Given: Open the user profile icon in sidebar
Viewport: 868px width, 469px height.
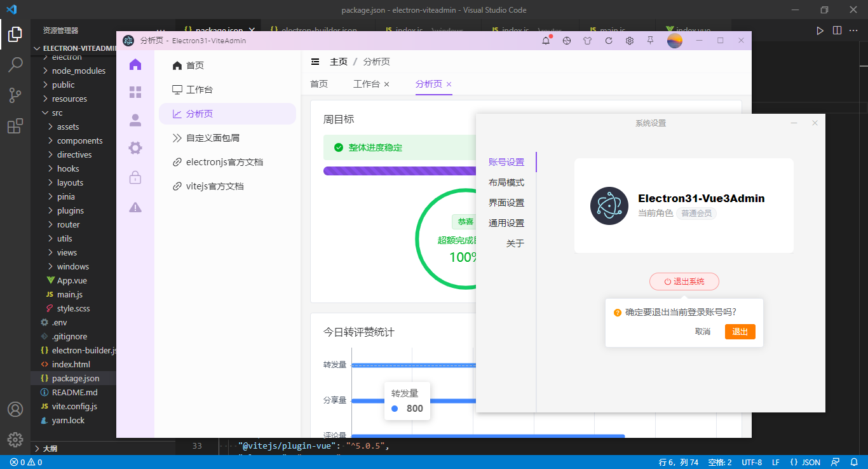Looking at the screenshot, I should tap(135, 119).
